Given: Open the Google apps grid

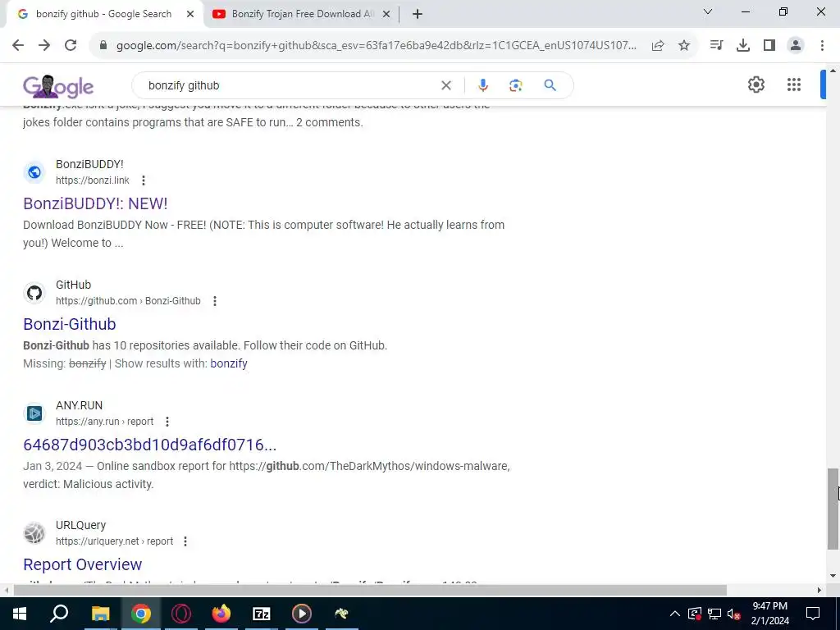Looking at the screenshot, I should coord(794,84).
